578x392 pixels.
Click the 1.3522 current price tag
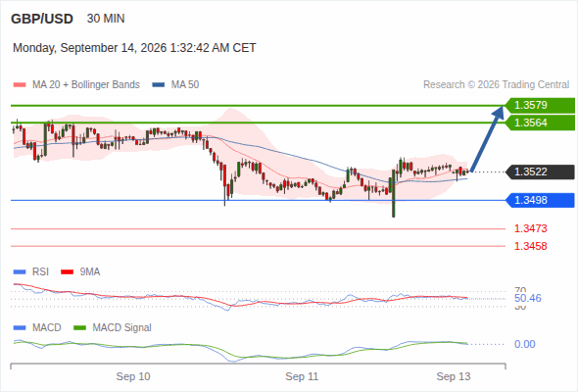[540, 171]
